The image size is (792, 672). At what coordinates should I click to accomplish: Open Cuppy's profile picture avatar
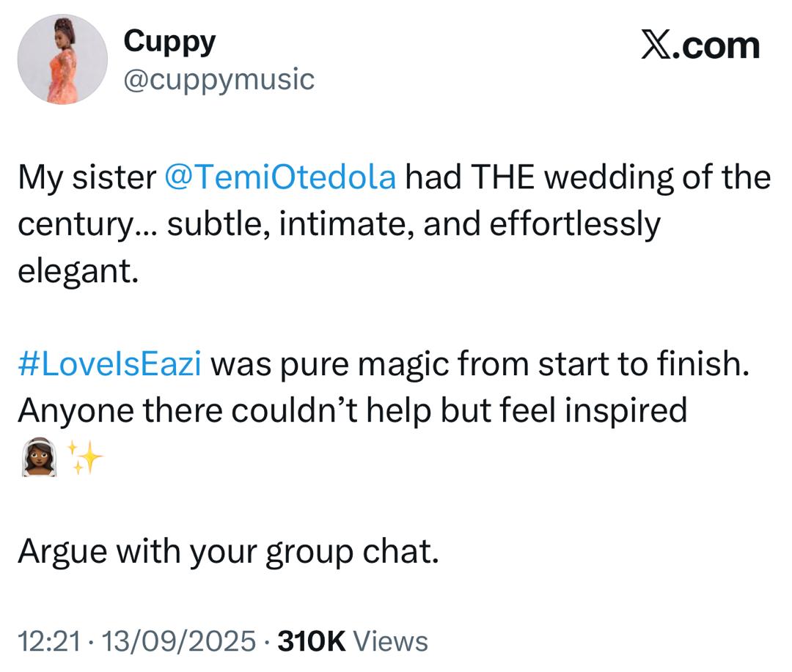tap(63, 59)
